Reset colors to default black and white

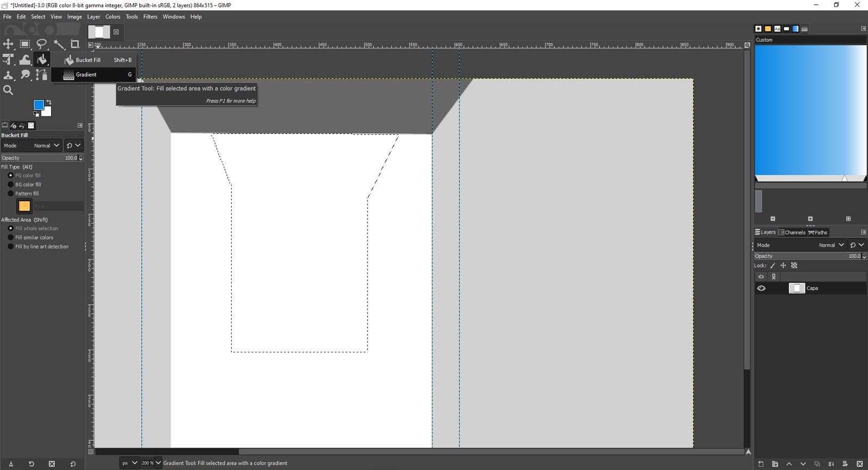tap(36, 114)
